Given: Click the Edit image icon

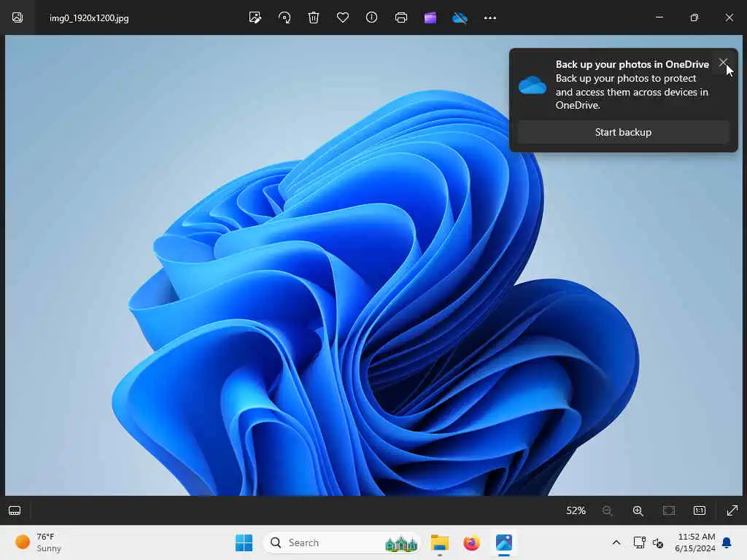Looking at the screenshot, I should pos(255,17).
